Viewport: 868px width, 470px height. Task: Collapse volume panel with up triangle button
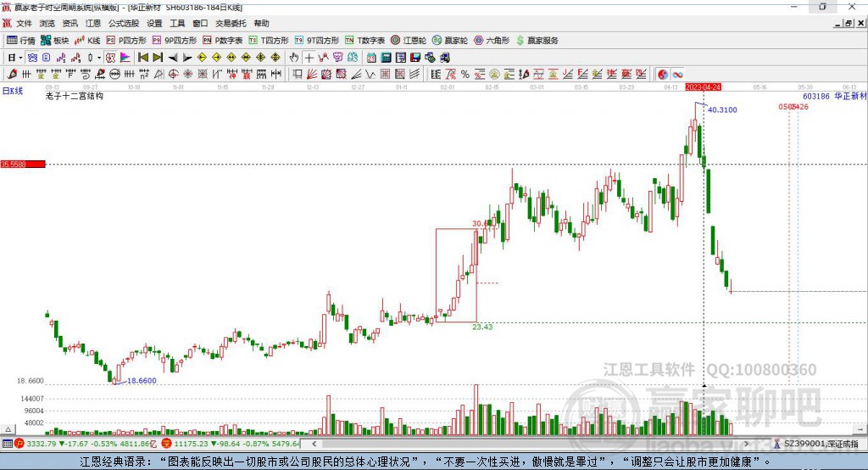pyautogui.click(x=8, y=429)
